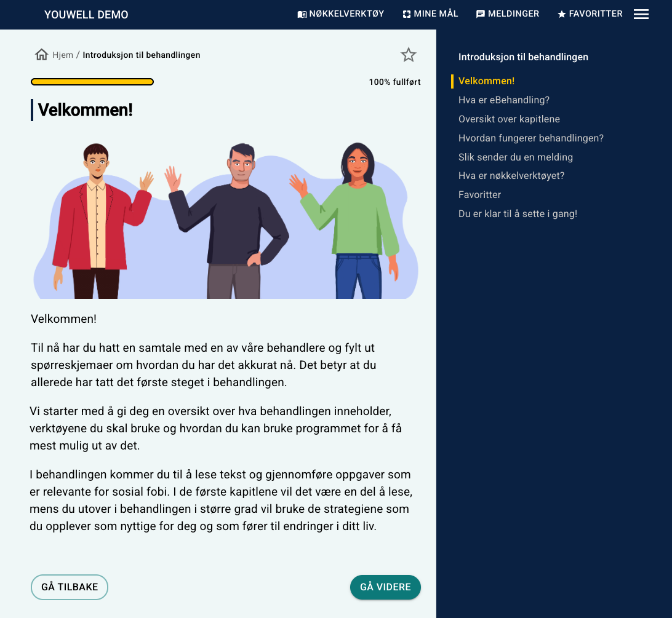Open the hamburger menu
672x618 pixels.
pyautogui.click(x=641, y=14)
